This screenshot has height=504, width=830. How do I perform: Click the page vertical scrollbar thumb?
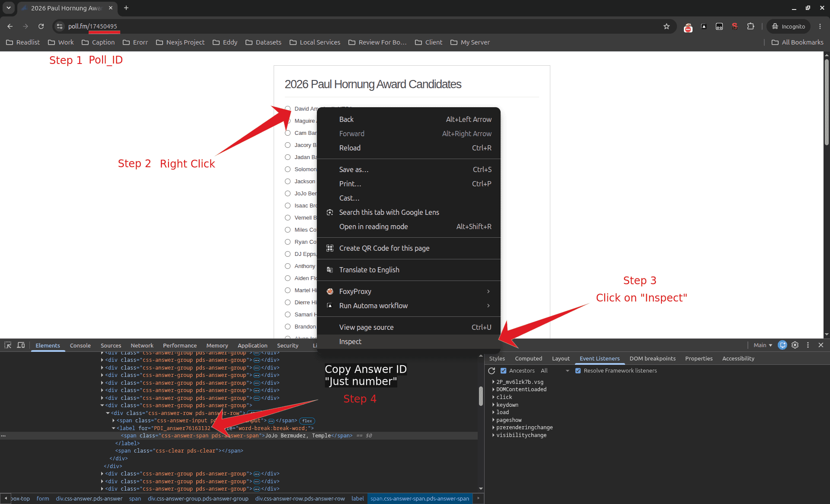(827, 102)
